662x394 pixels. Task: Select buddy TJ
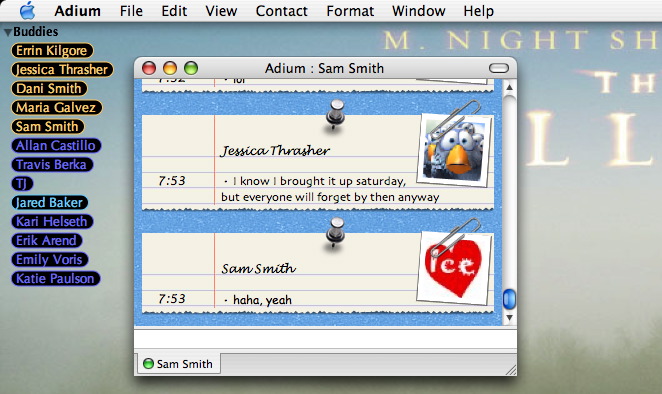22,184
